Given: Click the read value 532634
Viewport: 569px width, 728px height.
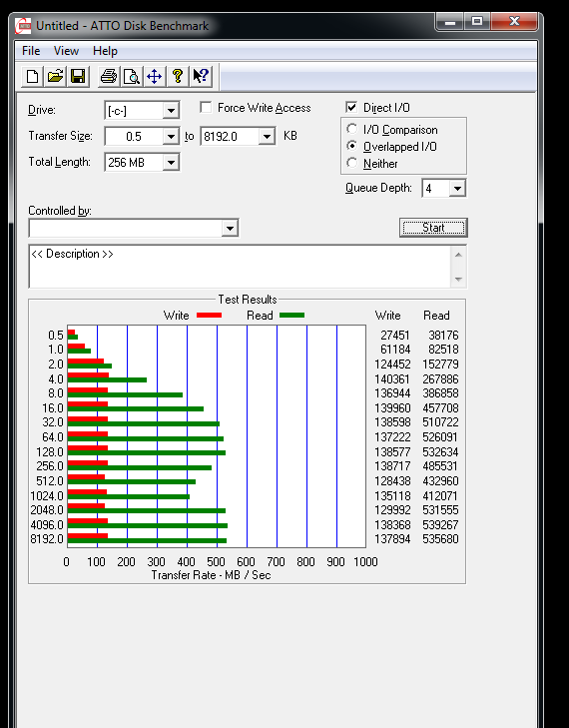Looking at the screenshot, I should [440, 451].
